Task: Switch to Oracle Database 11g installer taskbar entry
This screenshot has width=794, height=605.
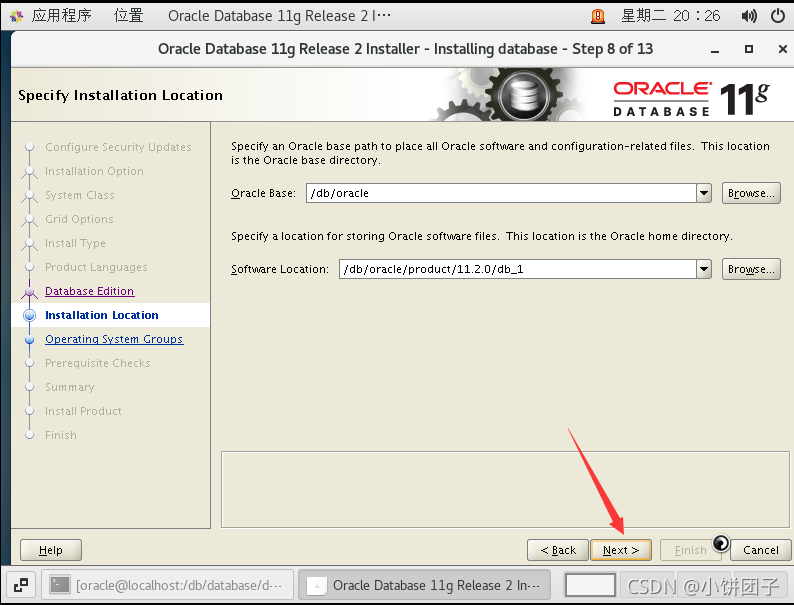Action: (x=424, y=585)
